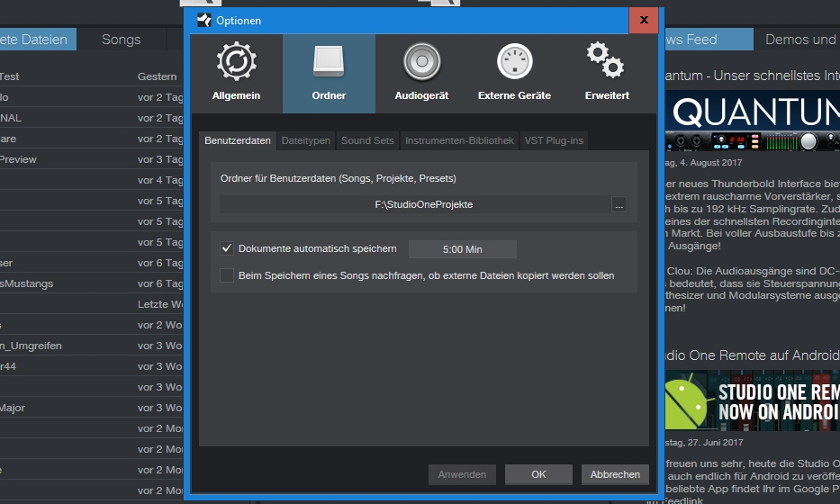Select the Dateien tab in start page
840x504 pixels.
[x=38, y=40]
